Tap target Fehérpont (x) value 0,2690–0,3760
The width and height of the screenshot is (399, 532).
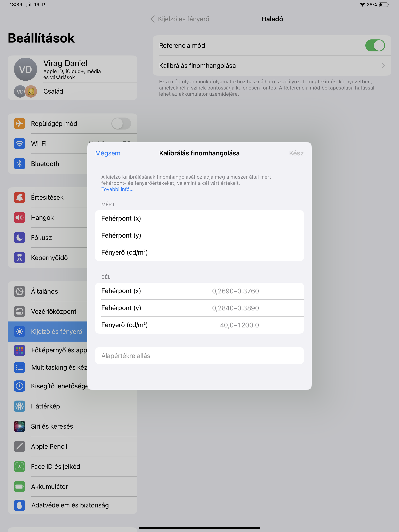point(235,291)
